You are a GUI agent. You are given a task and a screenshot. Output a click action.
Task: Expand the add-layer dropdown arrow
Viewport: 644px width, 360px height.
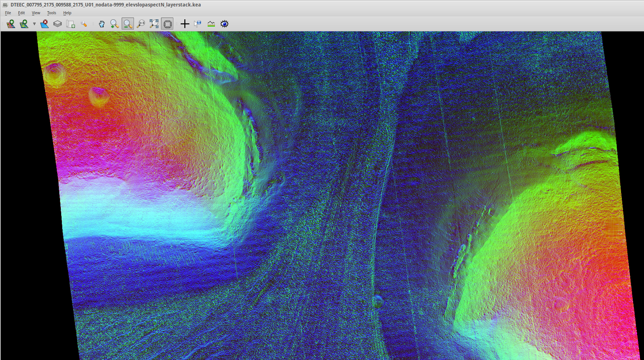[x=34, y=24]
